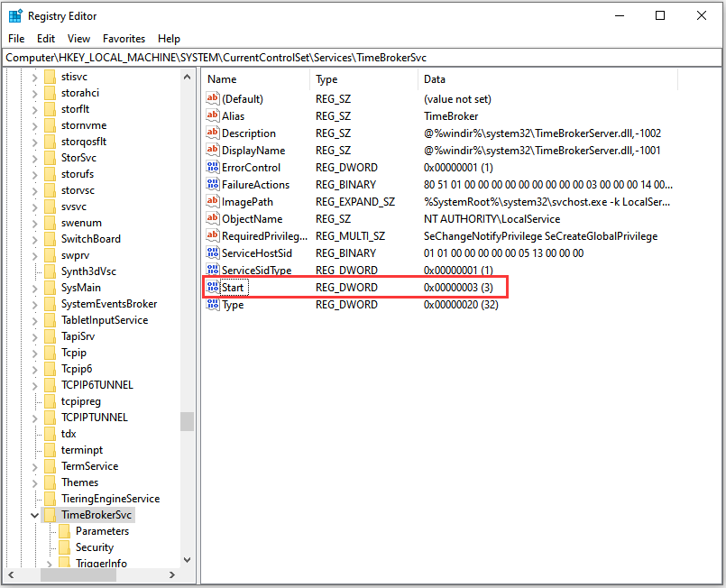Click the Type DWORD value icon
The width and height of the screenshot is (726, 588).
[213, 304]
